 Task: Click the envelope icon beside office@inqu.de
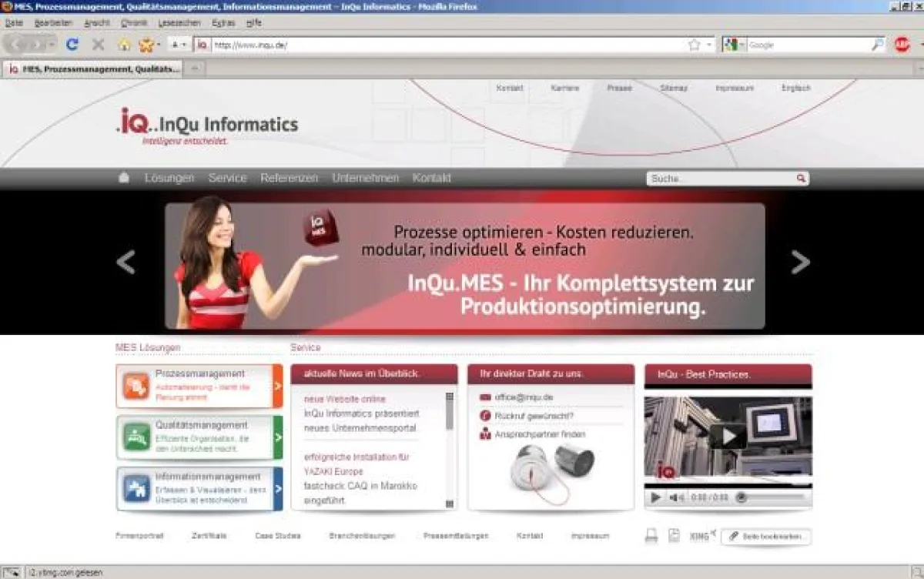[485, 397]
